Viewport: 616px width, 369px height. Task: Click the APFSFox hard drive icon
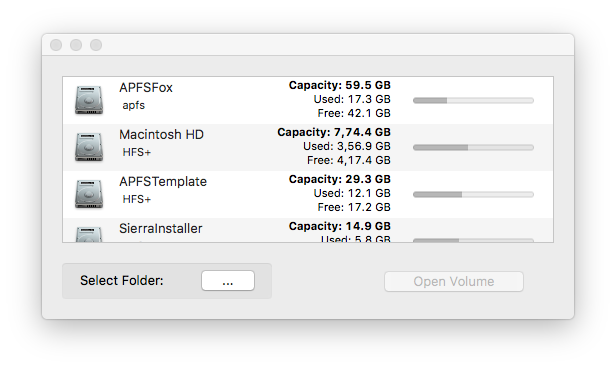click(x=89, y=100)
